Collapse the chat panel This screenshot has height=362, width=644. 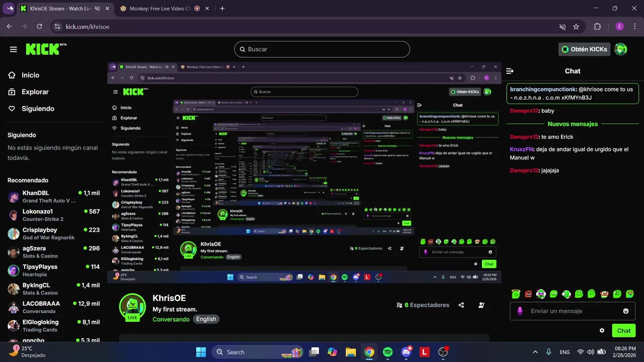tap(510, 71)
